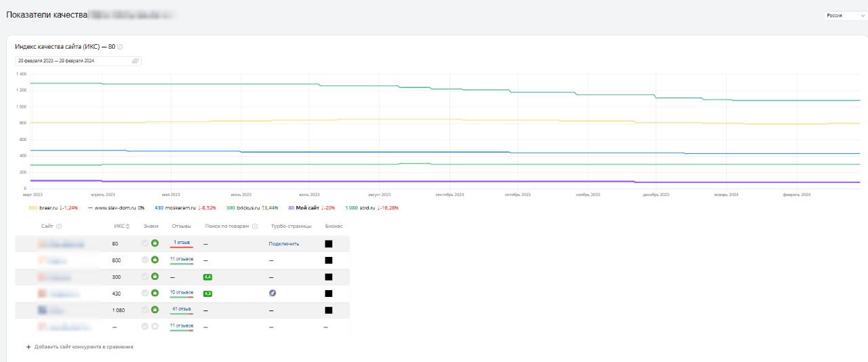This screenshot has width=868, height=362.
Task: Click the green lock icon in first row
Action: pyautogui.click(x=155, y=243)
